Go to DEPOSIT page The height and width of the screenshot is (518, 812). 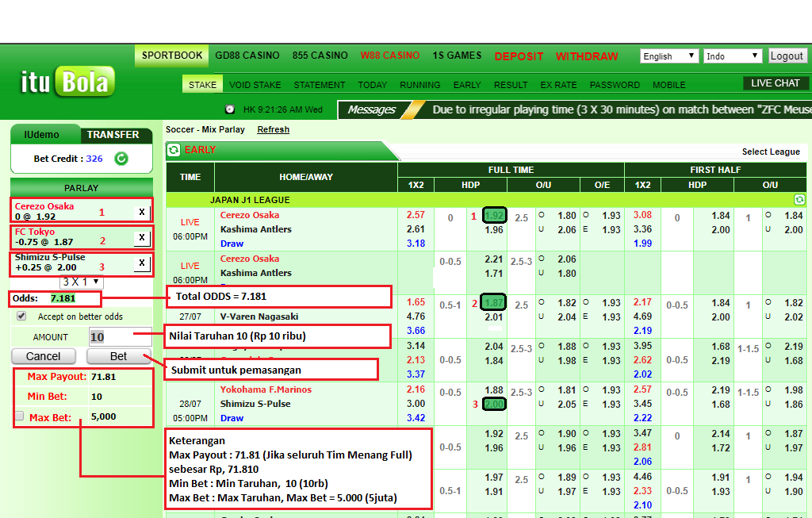pos(519,56)
